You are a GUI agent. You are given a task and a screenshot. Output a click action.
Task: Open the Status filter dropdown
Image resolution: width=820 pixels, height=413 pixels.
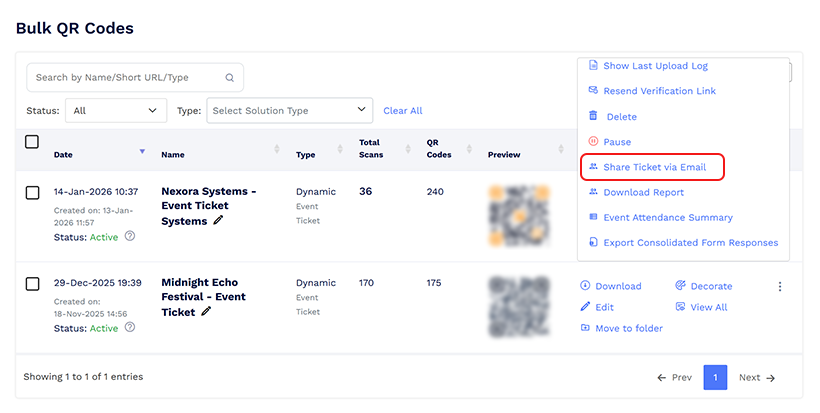click(116, 110)
